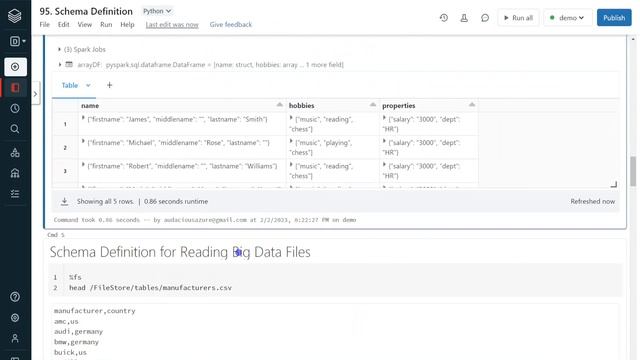Expand hobbies array in row 2
This screenshot has width=640, height=360.
291,141
